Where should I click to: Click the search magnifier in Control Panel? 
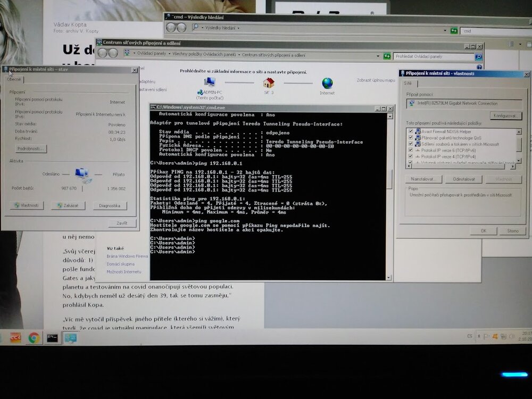coord(478,57)
